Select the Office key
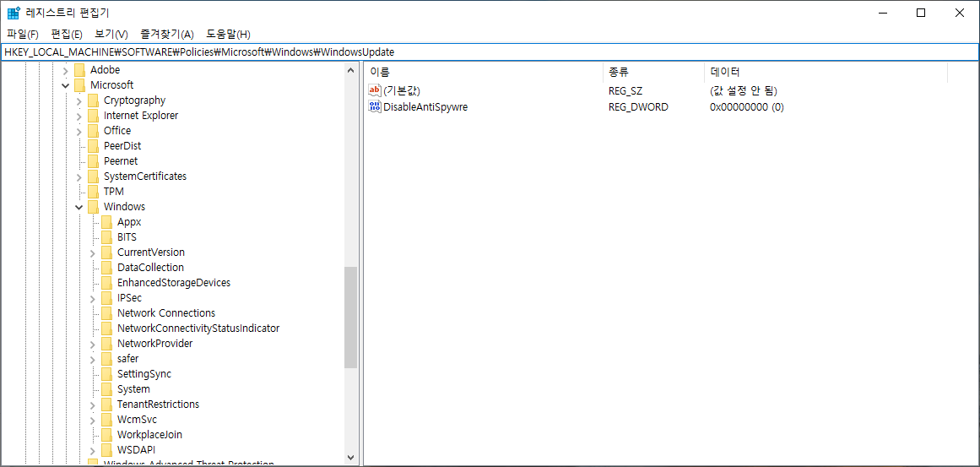 point(117,131)
